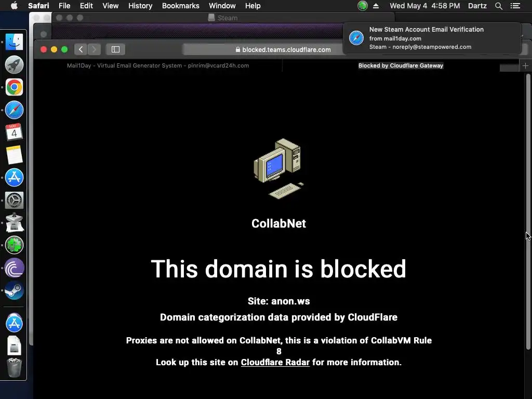Open Steam app in the dock

click(x=14, y=290)
